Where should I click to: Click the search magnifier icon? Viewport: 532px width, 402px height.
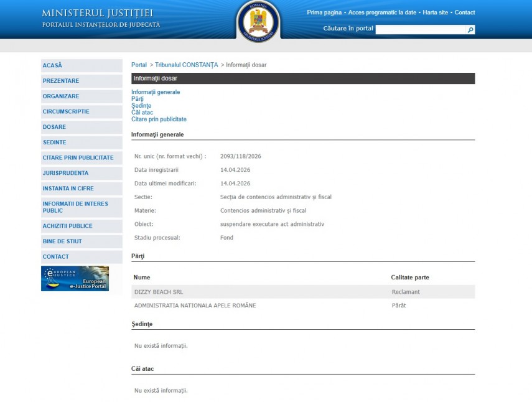coord(470,30)
